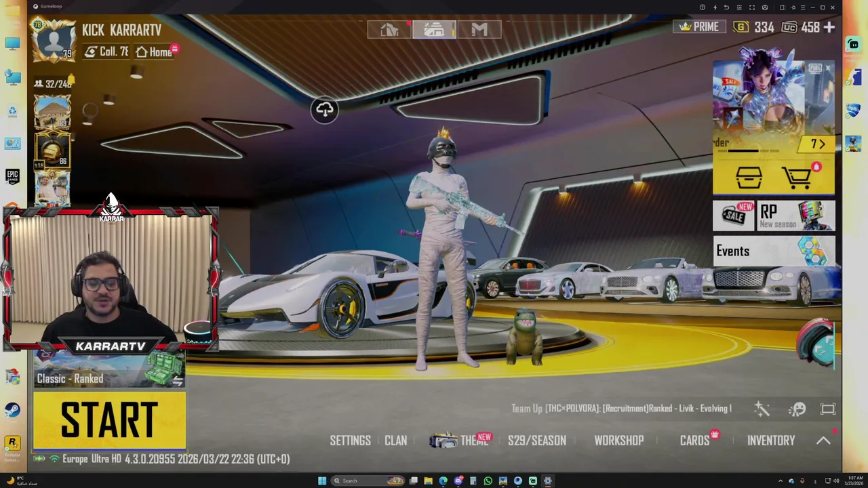868x488 pixels.
Task: Open the Steam desktop shortcut
Action: [12, 410]
